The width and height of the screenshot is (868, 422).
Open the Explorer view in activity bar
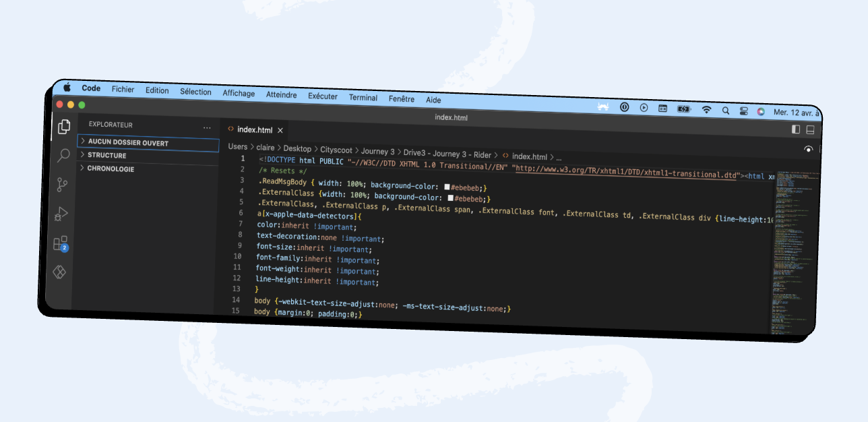tap(65, 126)
